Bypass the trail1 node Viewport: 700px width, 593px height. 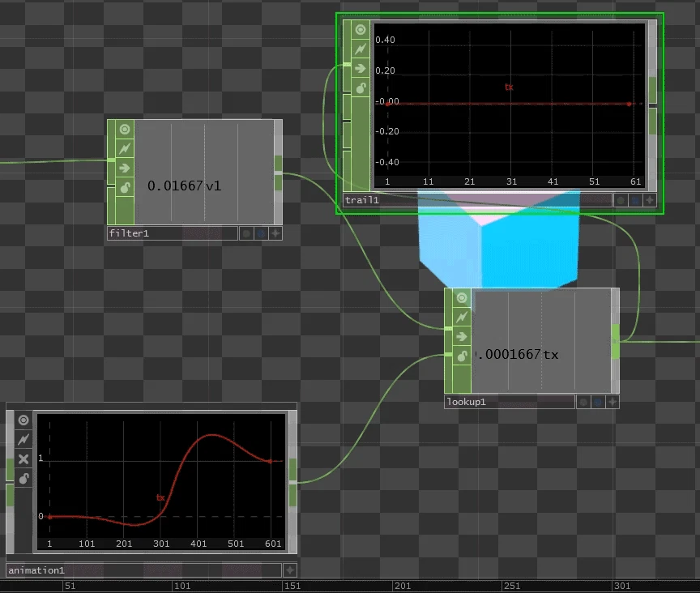point(361,69)
